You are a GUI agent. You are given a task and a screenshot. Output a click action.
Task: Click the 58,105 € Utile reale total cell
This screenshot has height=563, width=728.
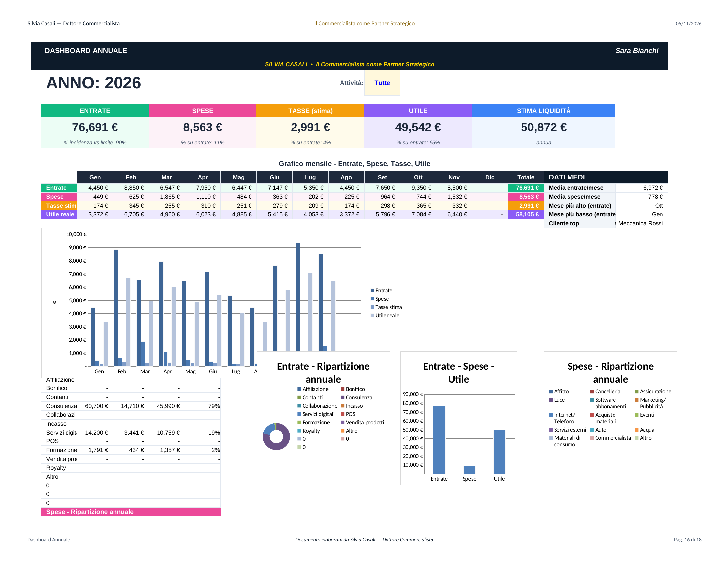click(526, 215)
